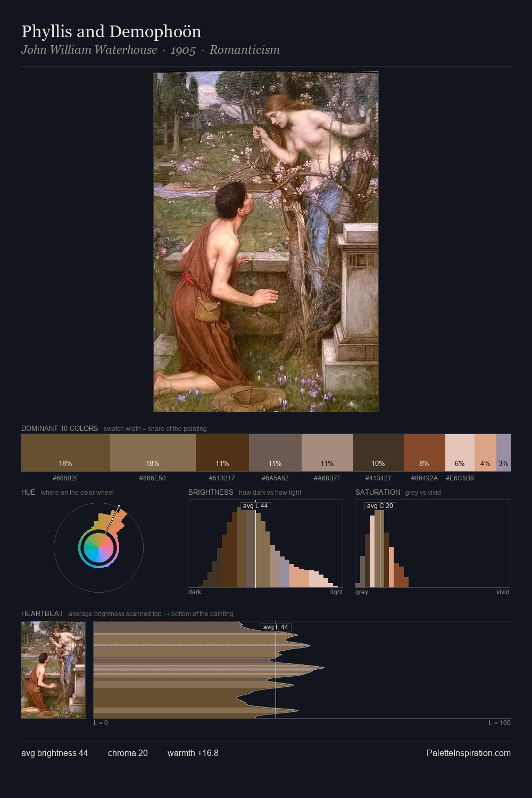The width and height of the screenshot is (532, 798).
Task: Click the 'avg C 20' label in the Saturation chart
Action: coord(380,506)
